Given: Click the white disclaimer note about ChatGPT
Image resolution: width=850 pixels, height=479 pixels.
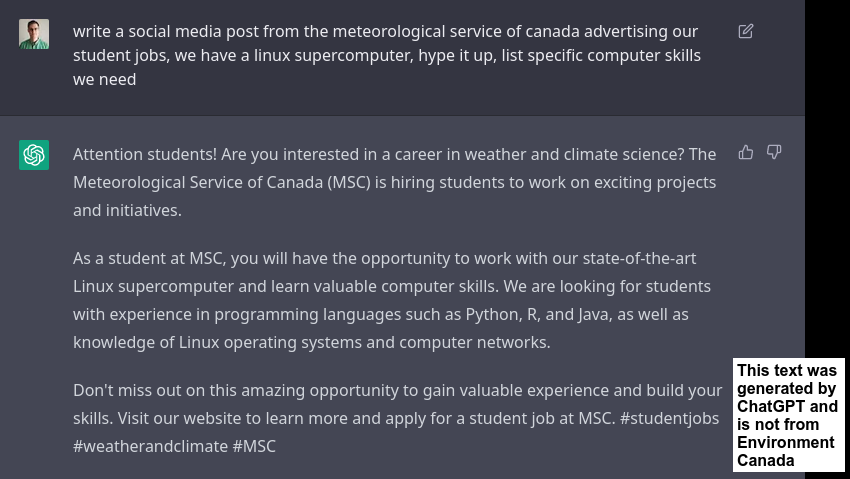Looking at the screenshot, I should pos(788,415).
